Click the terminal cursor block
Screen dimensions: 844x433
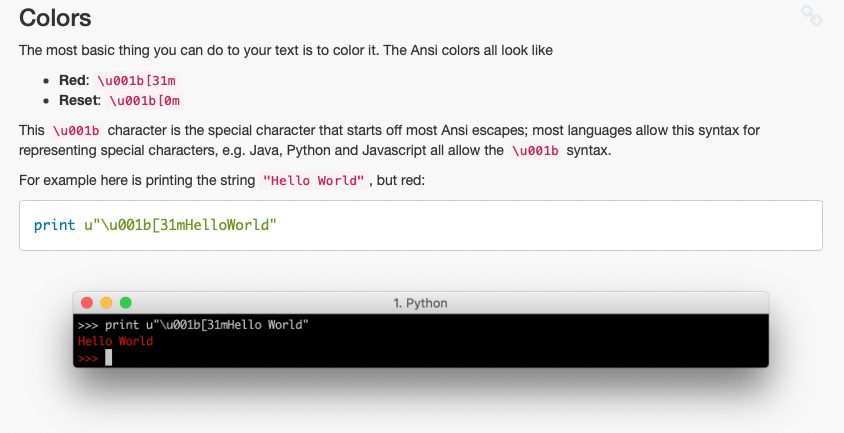tap(108, 358)
